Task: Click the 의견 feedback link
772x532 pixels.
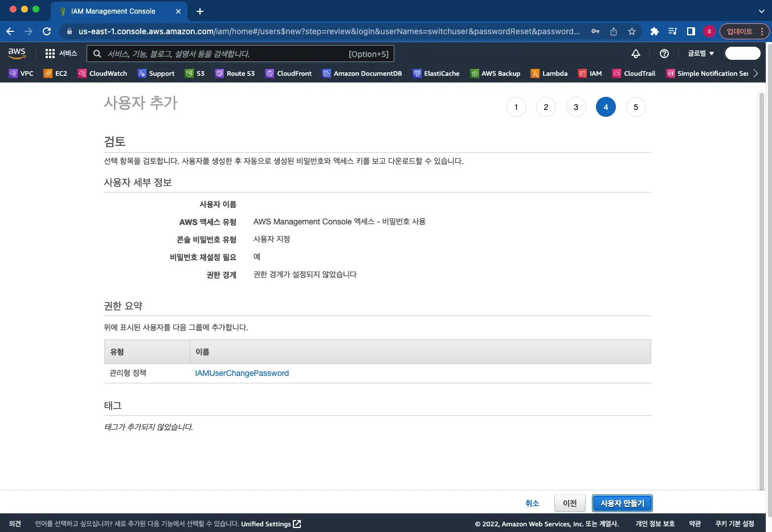Action: (x=15, y=524)
